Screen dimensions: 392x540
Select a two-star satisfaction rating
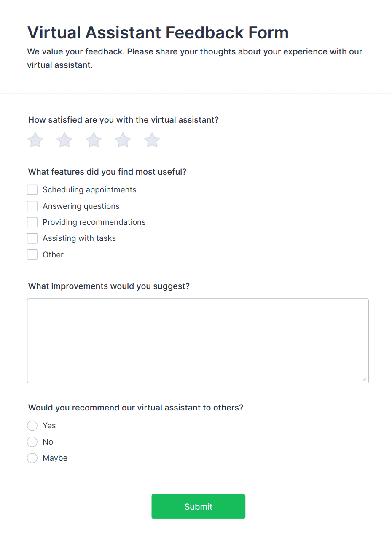point(64,140)
